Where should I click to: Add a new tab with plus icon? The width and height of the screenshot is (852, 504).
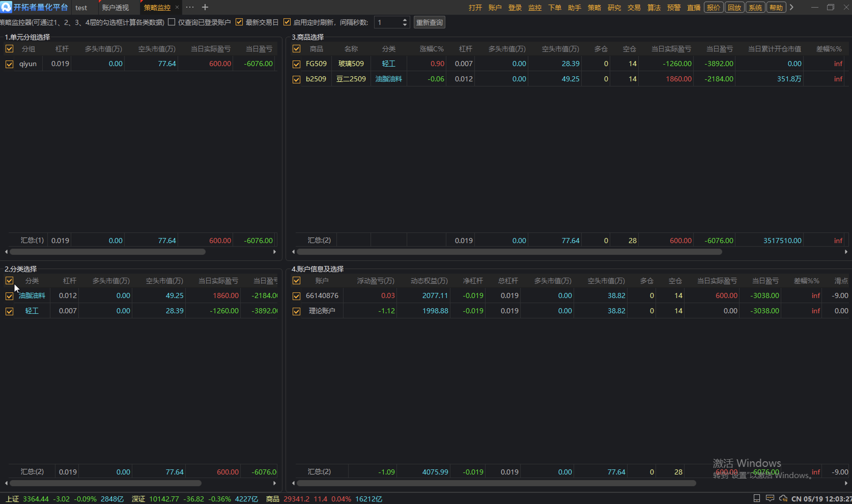[x=205, y=7]
